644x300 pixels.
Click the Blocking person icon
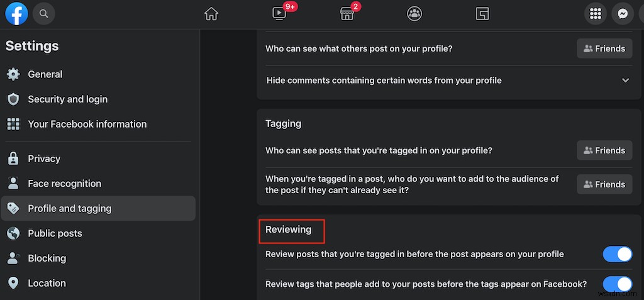[14, 258]
